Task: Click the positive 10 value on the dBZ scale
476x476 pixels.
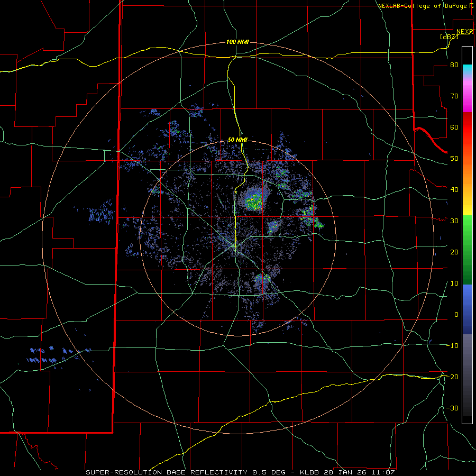Action: (x=454, y=283)
